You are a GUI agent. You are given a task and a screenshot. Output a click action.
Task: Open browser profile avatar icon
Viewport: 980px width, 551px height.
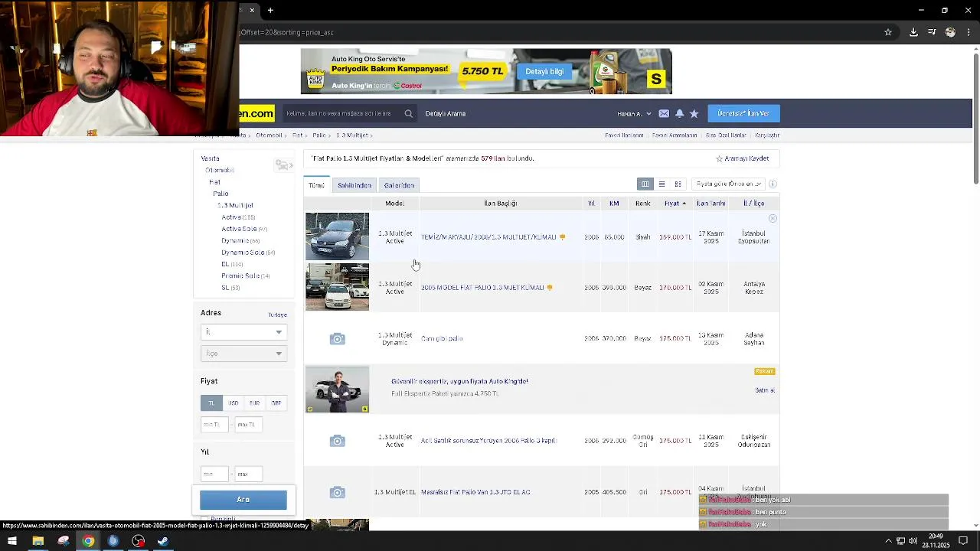point(950,32)
